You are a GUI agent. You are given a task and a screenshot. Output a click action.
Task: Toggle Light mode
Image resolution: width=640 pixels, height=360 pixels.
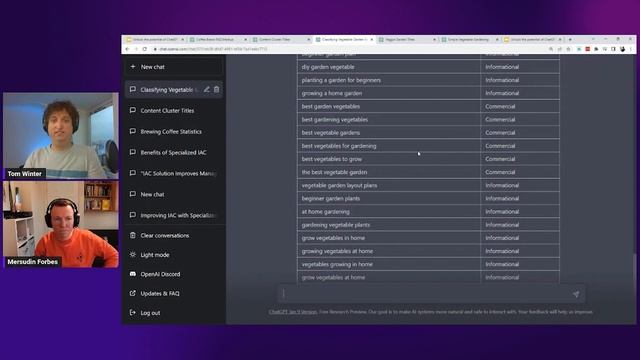coord(173,255)
